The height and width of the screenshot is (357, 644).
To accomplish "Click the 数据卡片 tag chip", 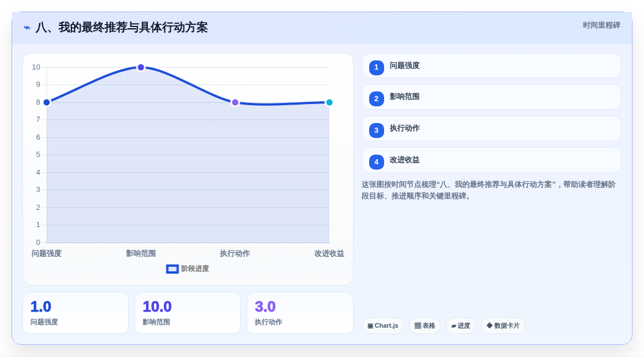I will pos(503,326).
